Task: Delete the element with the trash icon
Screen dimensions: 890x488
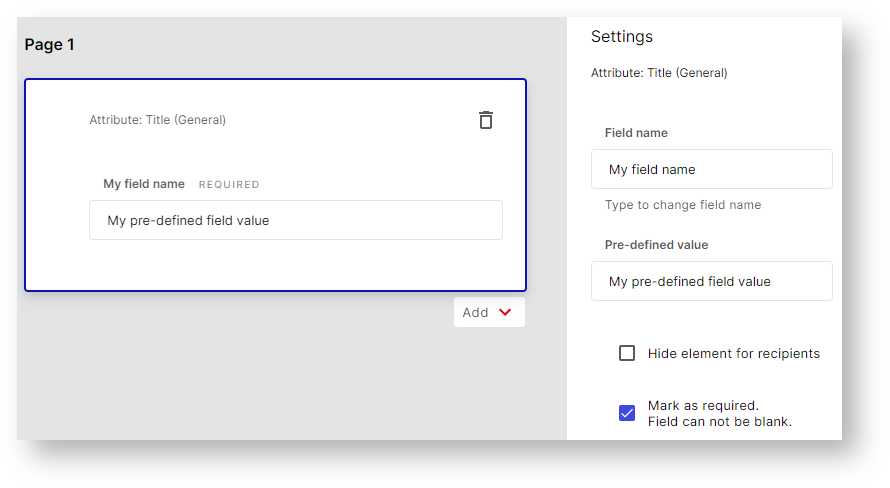Action: [x=486, y=120]
